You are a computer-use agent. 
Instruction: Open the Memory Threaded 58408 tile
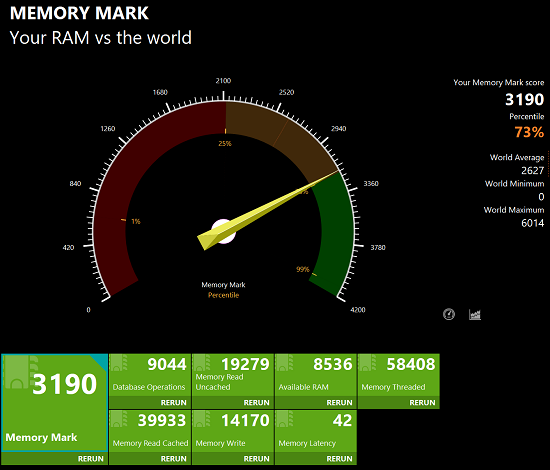click(399, 375)
